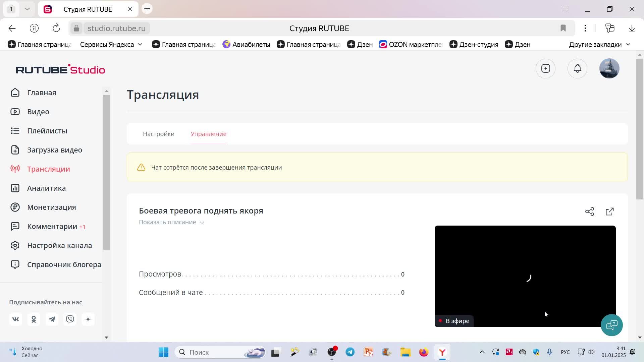
Task: Open browser downloads icon
Action: (x=632, y=28)
